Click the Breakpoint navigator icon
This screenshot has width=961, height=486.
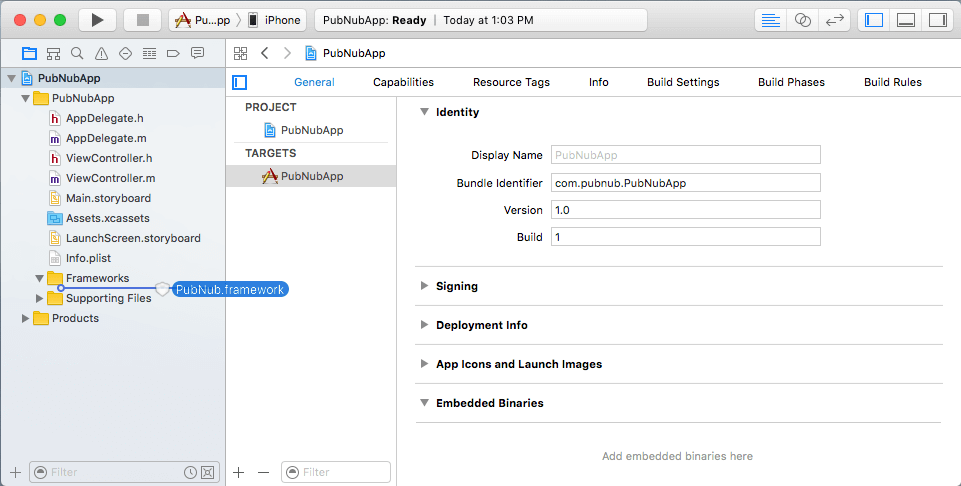pos(173,53)
